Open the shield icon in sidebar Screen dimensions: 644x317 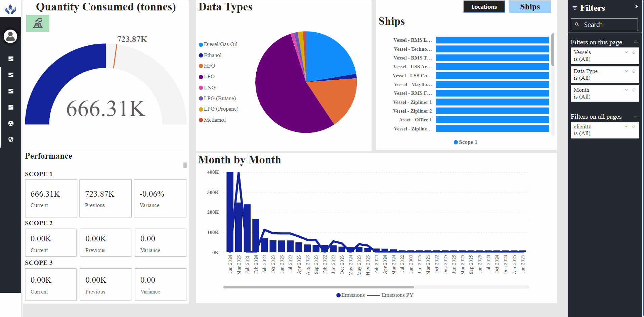(11, 140)
